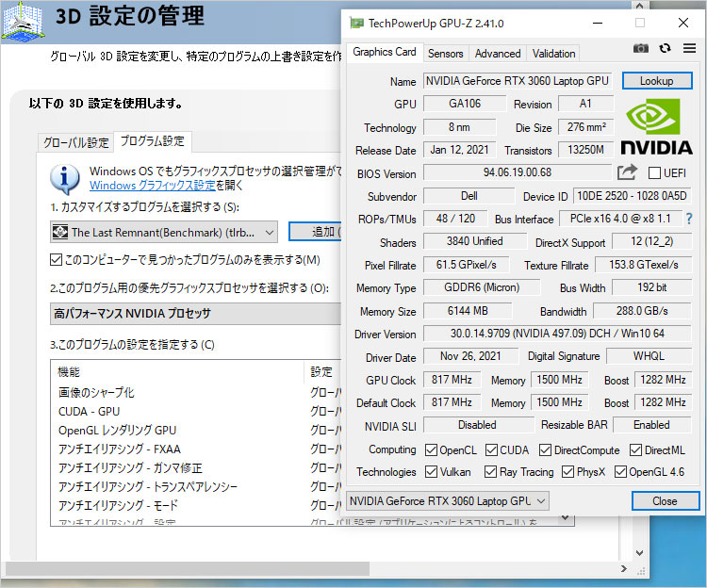Screen dimensions: 707x588
Task: Toggle the OpenCL checkbox
Action: click(431, 449)
